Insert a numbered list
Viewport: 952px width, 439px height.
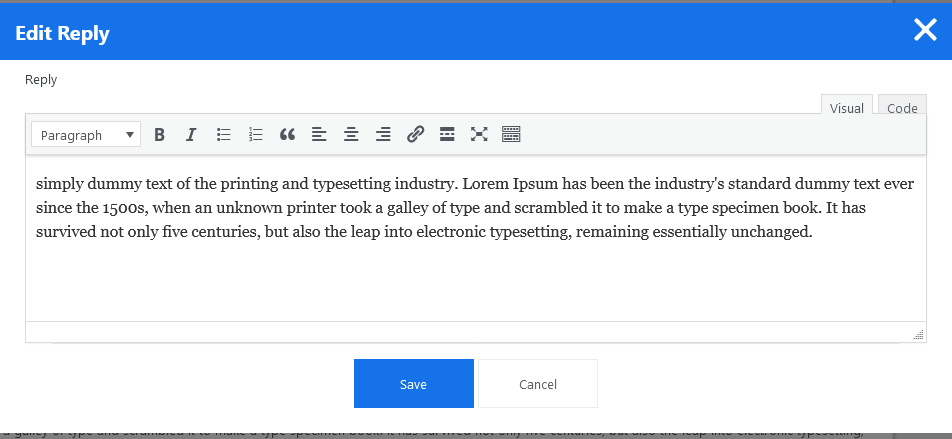(256, 135)
